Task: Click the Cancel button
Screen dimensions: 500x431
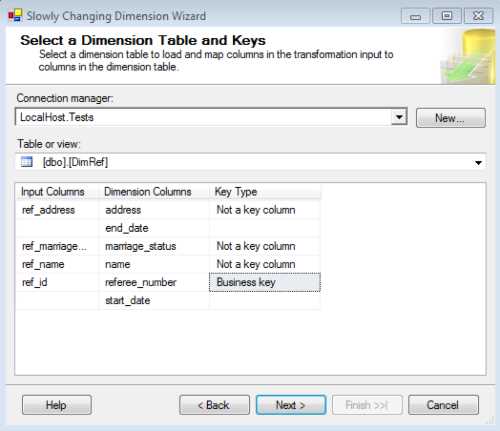Action: [x=443, y=405]
